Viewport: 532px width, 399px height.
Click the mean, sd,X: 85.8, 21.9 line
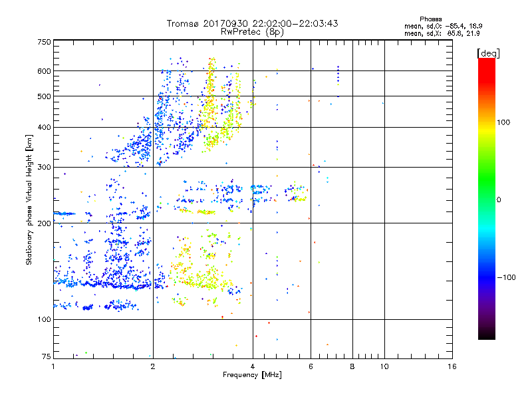(x=442, y=33)
